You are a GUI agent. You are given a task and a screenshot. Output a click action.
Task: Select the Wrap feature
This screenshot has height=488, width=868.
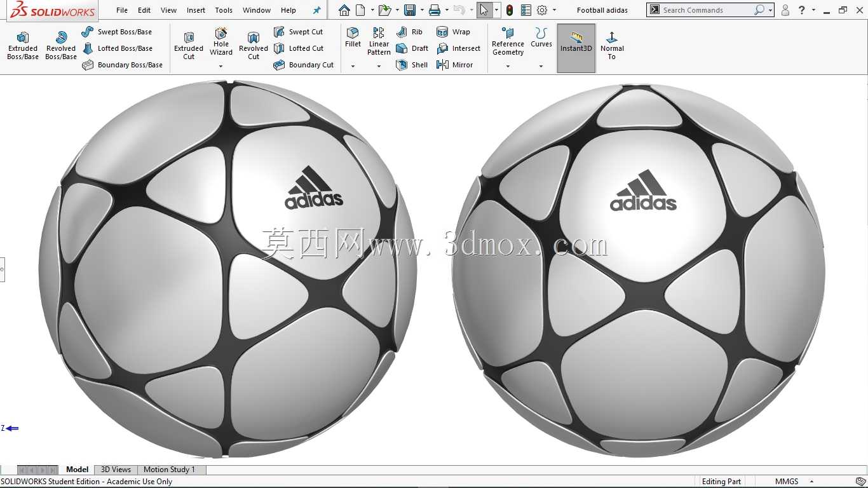coord(453,32)
